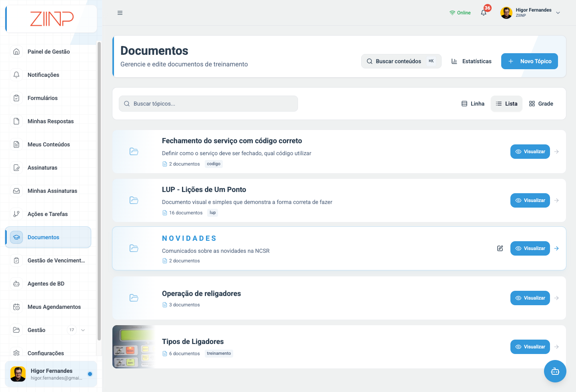Open Ações e Tarefas in sidebar
Viewport: 576px width, 392px height.
coord(48,214)
